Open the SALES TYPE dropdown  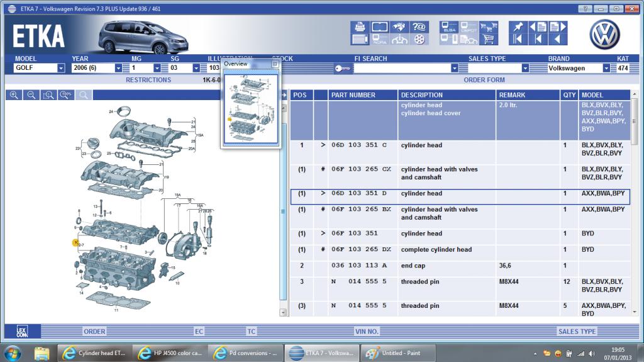(525, 68)
